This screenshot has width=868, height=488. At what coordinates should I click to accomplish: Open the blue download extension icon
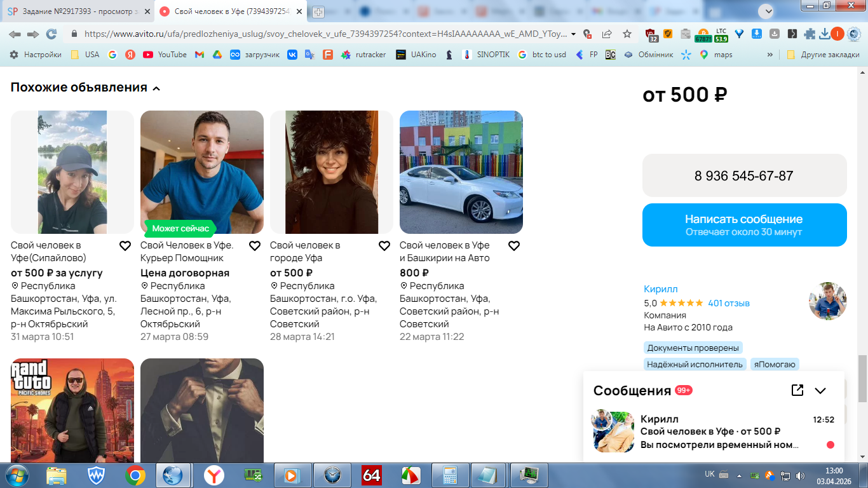pos(757,34)
